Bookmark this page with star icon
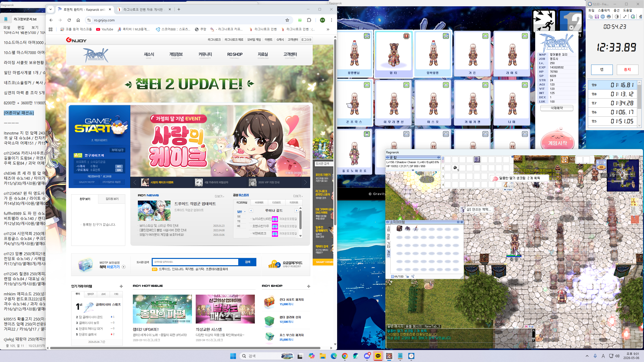The image size is (644, 362). pyautogui.click(x=287, y=20)
